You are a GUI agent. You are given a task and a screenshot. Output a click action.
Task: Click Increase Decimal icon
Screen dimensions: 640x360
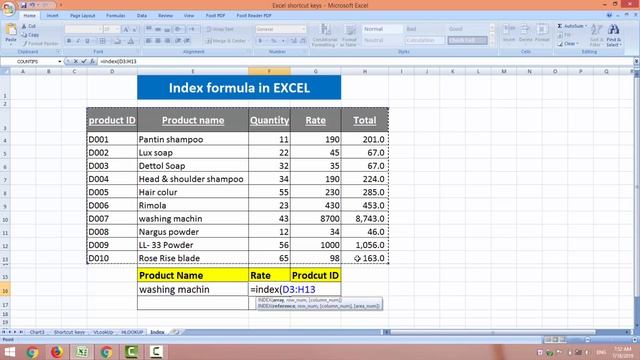pyautogui.click(x=293, y=41)
